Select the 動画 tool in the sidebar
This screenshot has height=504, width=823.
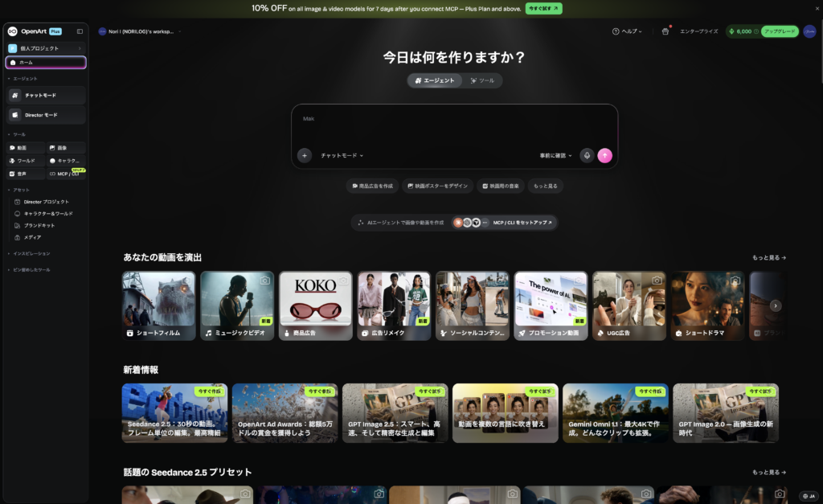26,148
